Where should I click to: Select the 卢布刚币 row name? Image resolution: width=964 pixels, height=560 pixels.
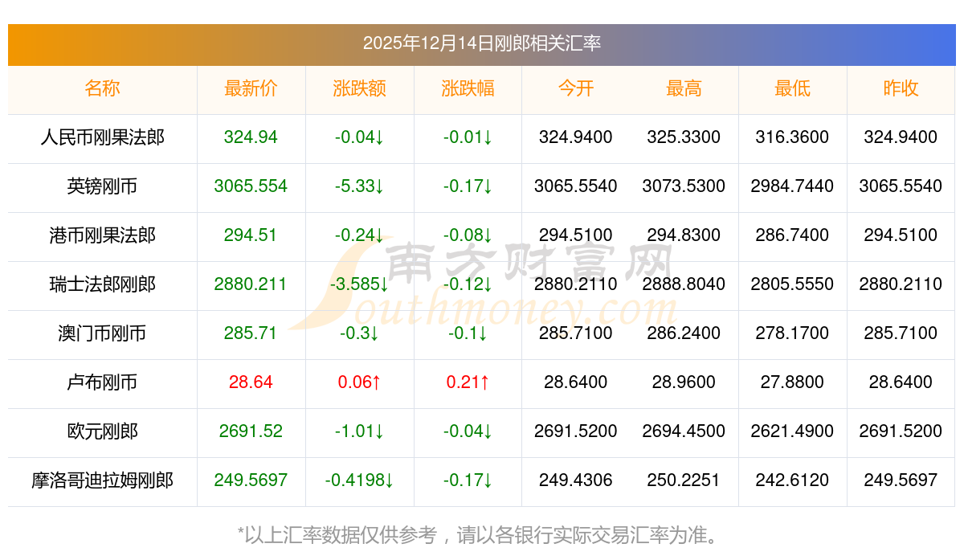(103, 382)
